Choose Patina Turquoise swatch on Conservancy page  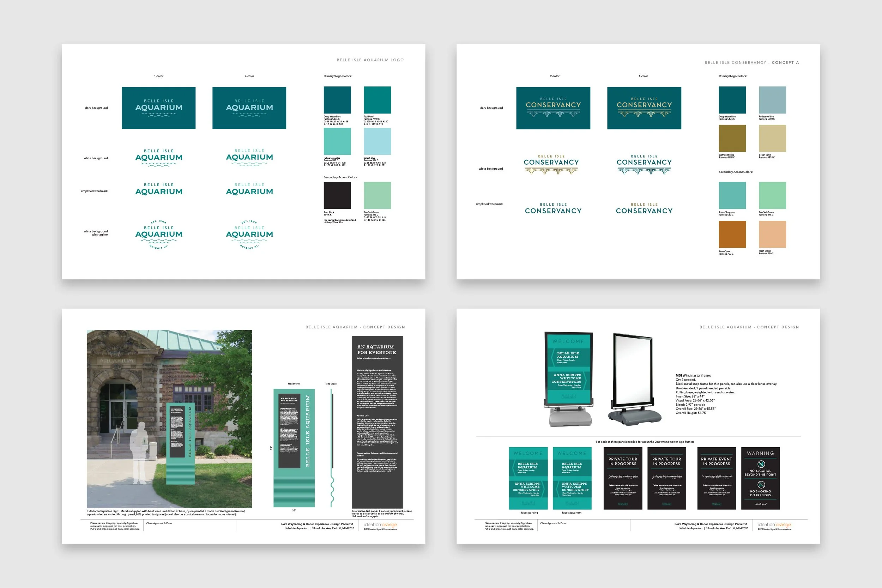(x=732, y=195)
